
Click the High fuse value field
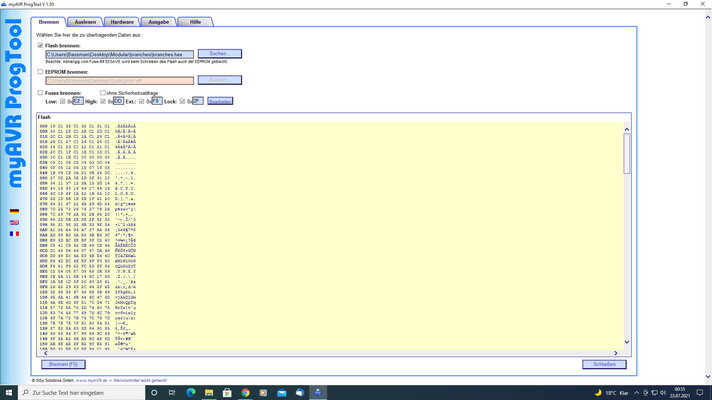(x=118, y=101)
